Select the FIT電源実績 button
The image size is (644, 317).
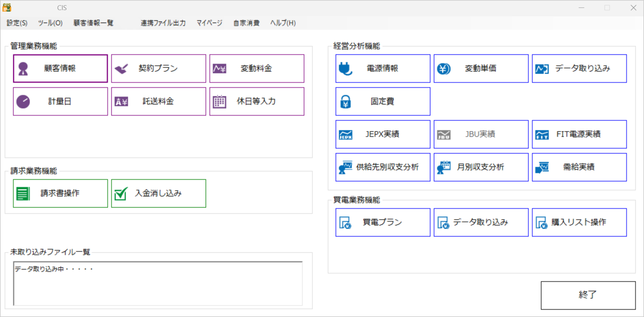pyautogui.click(x=579, y=134)
